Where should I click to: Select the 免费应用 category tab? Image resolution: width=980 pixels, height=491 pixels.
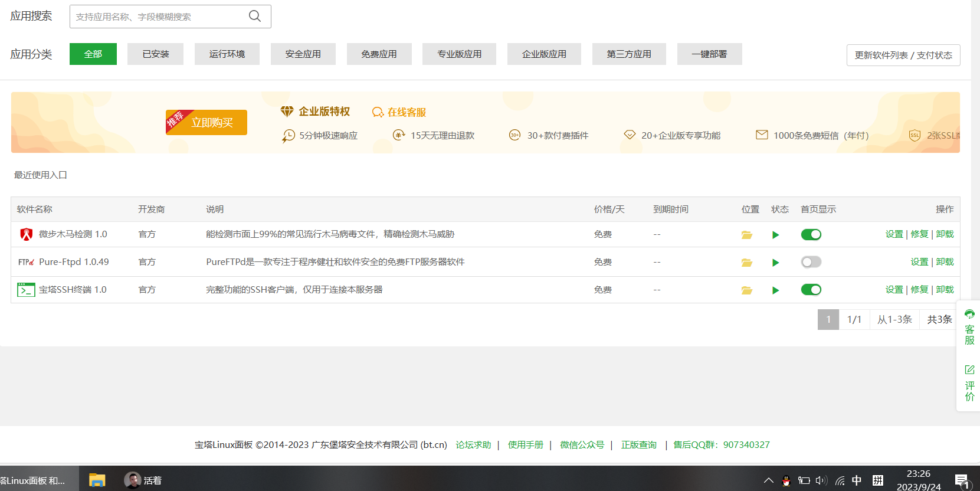[379, 54]
